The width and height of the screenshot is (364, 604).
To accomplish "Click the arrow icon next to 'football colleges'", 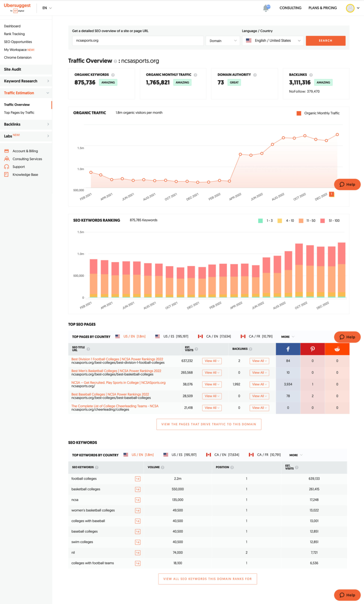I will pos(137,479).
